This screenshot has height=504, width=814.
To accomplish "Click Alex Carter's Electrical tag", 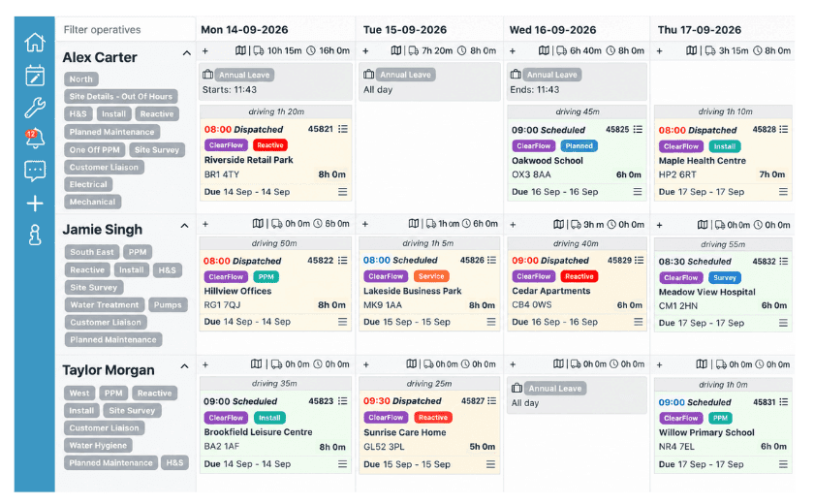I will 88,184.
